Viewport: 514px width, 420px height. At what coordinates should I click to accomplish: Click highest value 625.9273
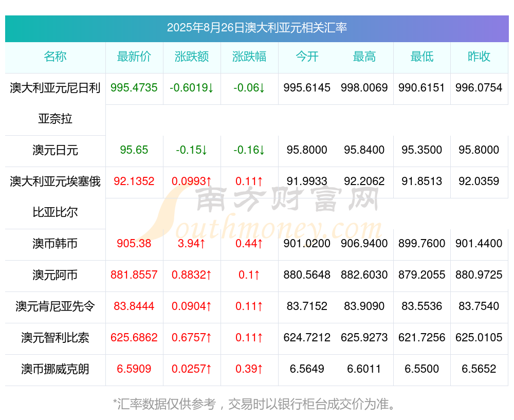click(x=364, y=337)
